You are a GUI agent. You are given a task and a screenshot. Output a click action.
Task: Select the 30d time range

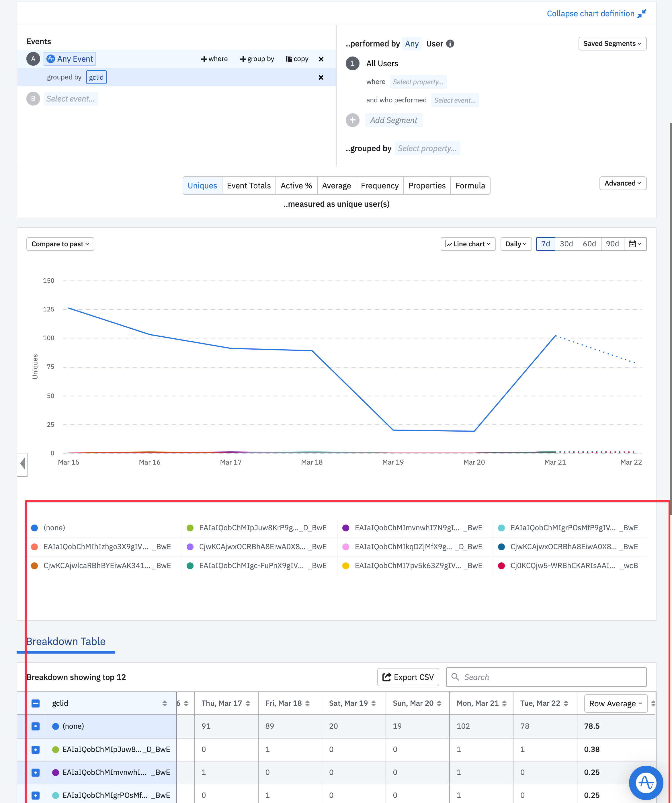(566, 244)
